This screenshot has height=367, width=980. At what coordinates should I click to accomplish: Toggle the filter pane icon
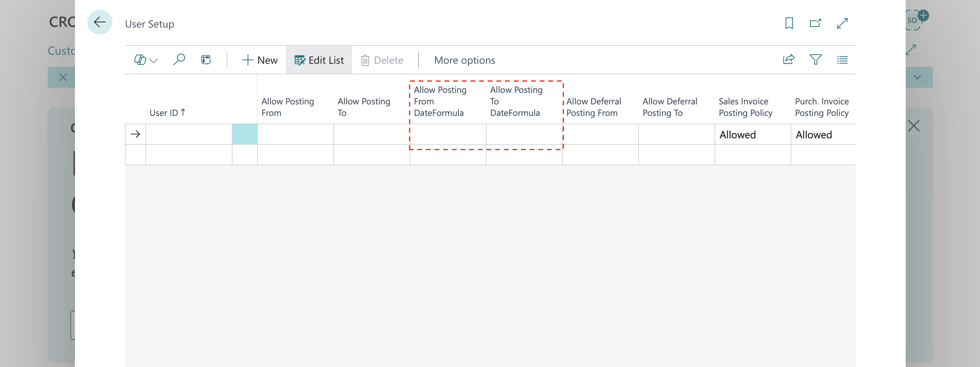tap(815, 60)
